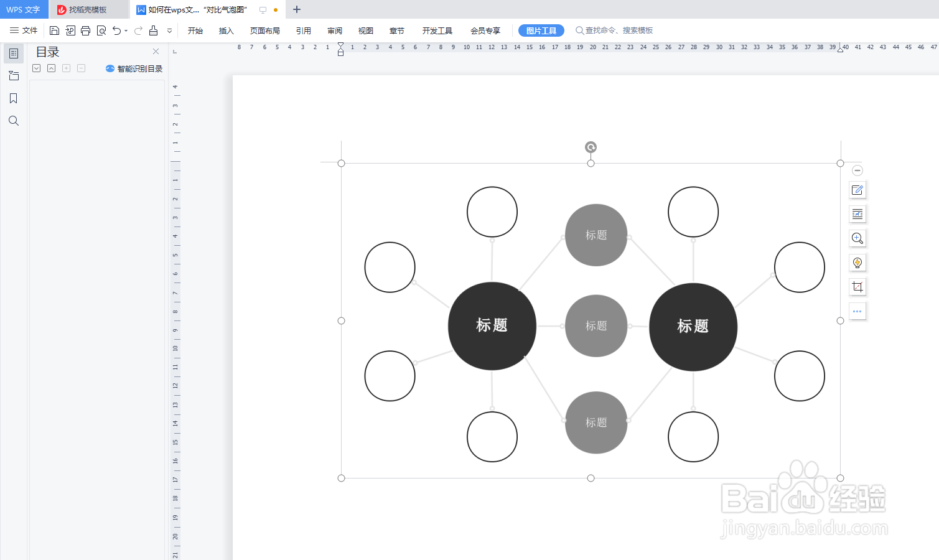The width and height of the screenshot is (939, 560).
Task: Click the minus button in 目录 panel
Action: coord(82,68)
